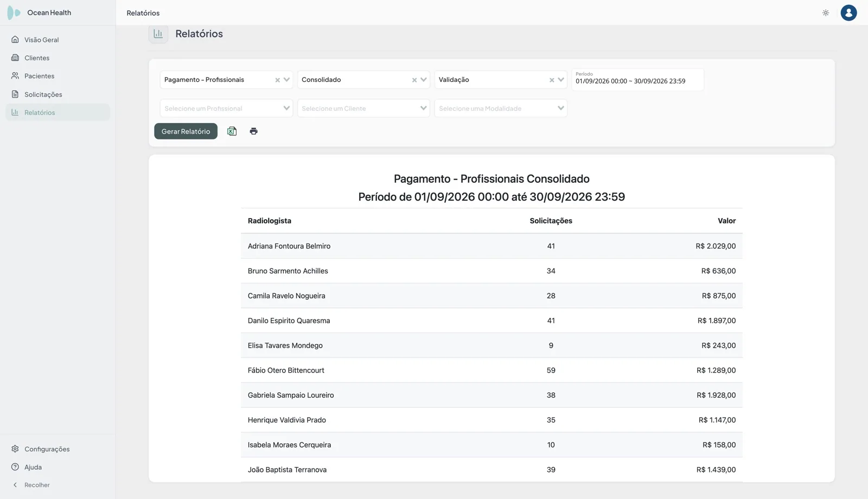This screenshot has height=499, width=868.
Task: Export report to Excel icon
Action: 232,131
